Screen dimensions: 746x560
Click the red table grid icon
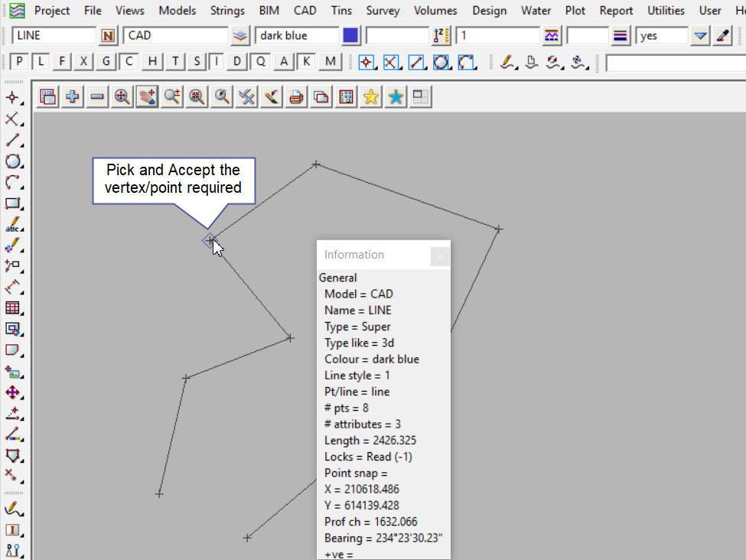point(12,308)
